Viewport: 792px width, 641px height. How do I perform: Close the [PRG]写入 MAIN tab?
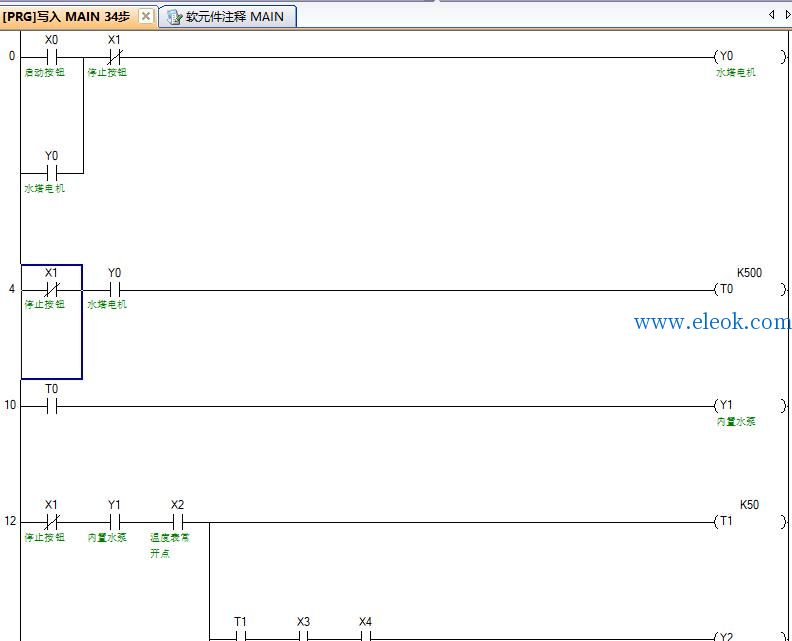pyautogui.click(x=145, y=16)
